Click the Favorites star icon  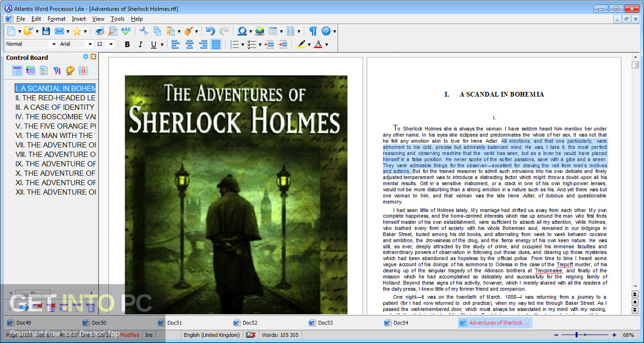tap(76, 31)
